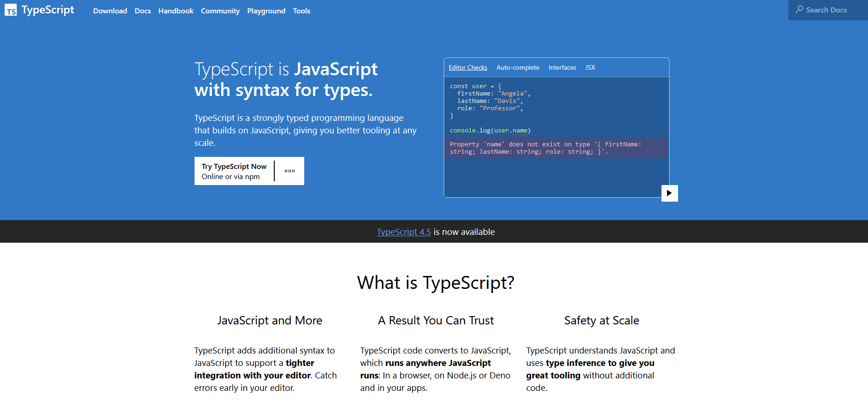
Task: Click the paragraph 'TypeScript is a strongly typed programming language'
Action: click(305, 131)
